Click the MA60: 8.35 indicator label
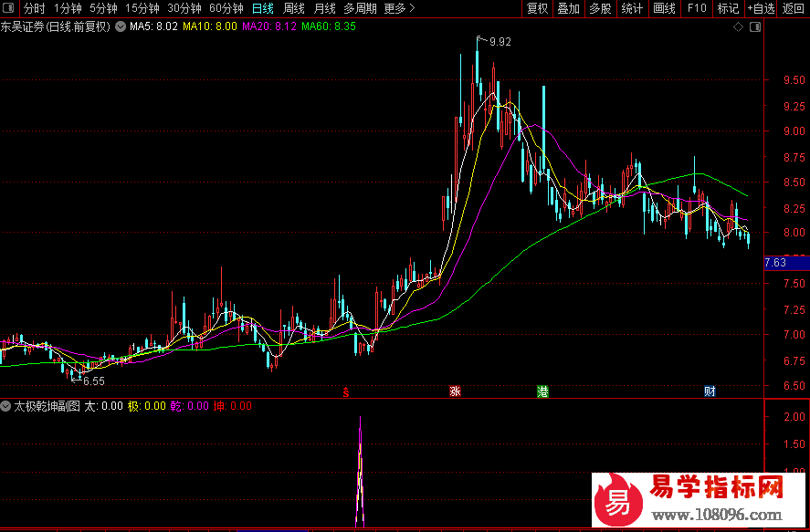Viewport: 810px width, 532px height. [x=329, y=26]
